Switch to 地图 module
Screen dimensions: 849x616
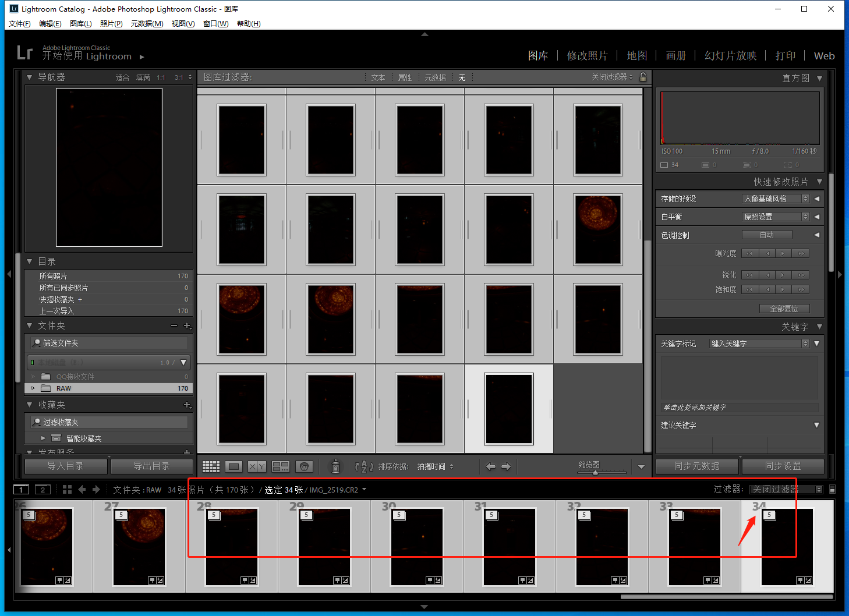pyautogui.click(x=637, y=55)
